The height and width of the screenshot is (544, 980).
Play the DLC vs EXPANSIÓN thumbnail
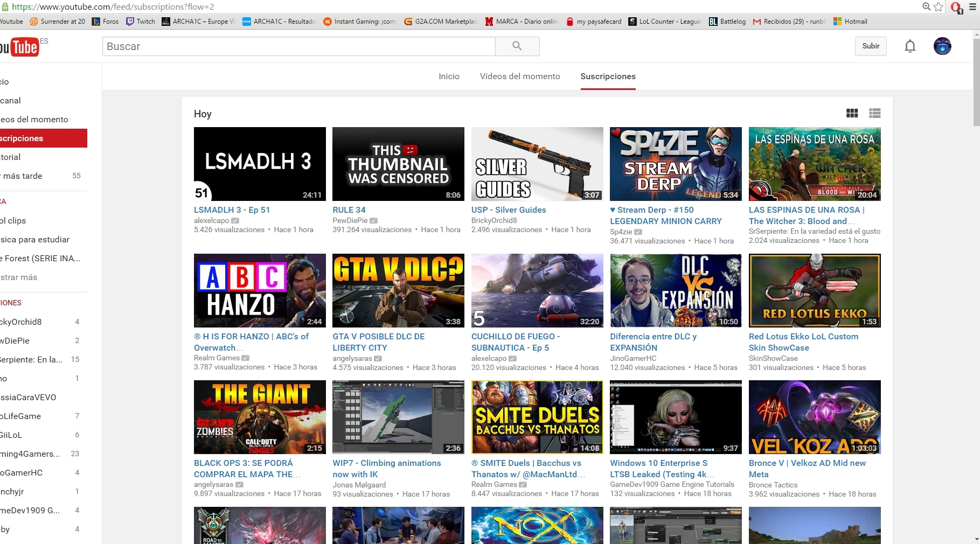point(676,290)
